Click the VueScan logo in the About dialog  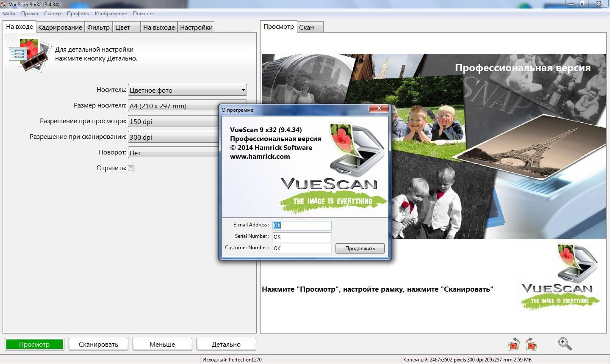[334, 168]
